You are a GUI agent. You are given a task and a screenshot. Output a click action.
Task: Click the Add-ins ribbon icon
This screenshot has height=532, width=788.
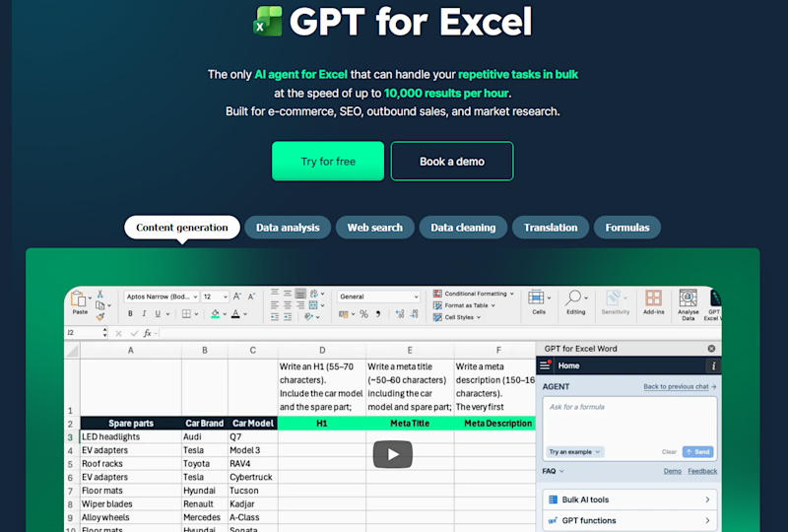653,302
